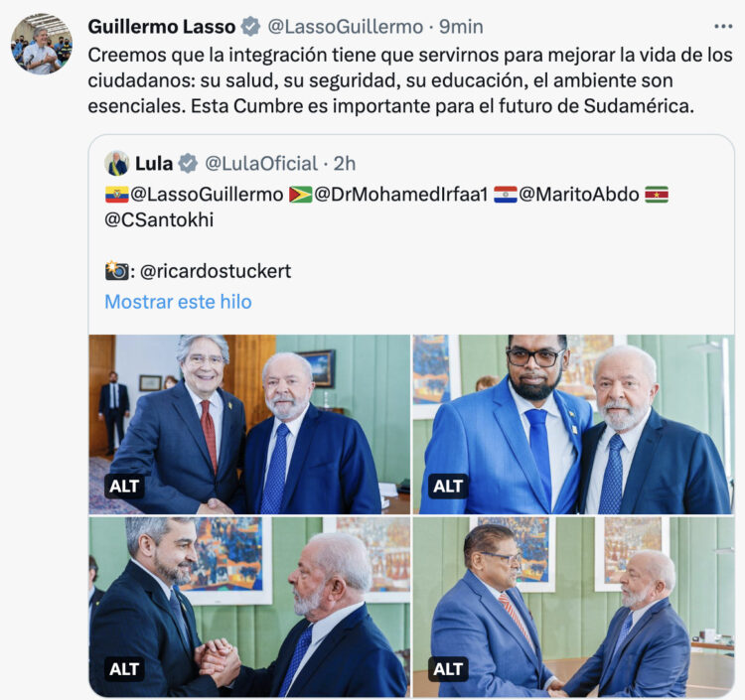Click the Paraguay flag emoji
The height and width of the screenshot is (700, 745).
click(x=506, y=195)
